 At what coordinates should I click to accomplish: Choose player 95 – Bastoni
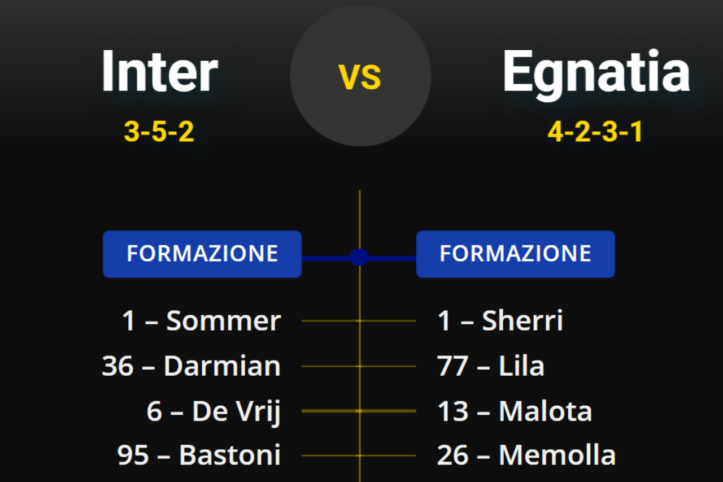point(198,456)
